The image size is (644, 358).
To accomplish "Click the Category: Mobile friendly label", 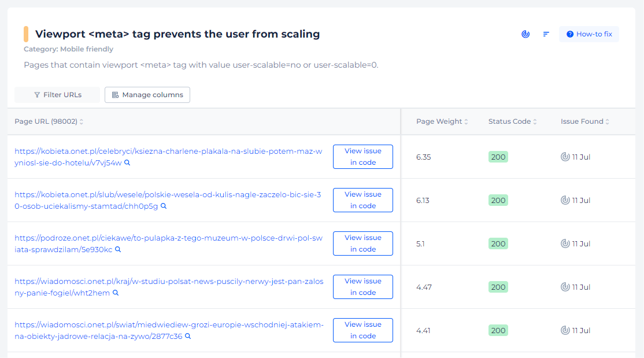I will click(x=69, y=49).
